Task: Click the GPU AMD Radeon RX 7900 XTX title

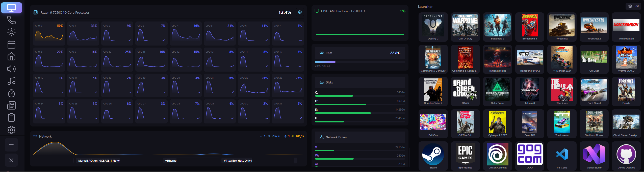Action: pyautogui.click(x=343, y=11)
